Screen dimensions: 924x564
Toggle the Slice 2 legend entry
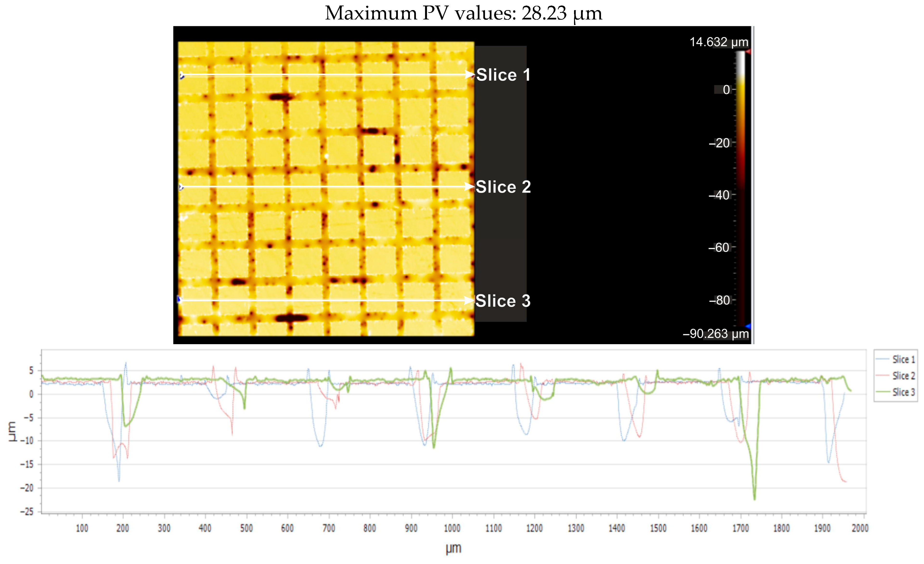[x=903, y=375]
